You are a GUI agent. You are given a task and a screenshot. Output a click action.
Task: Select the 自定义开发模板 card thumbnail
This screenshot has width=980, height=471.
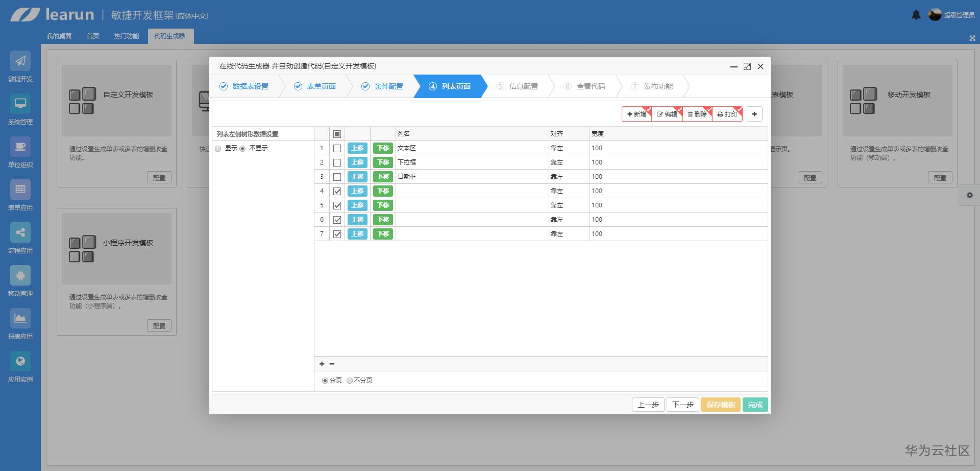(116, 101)
